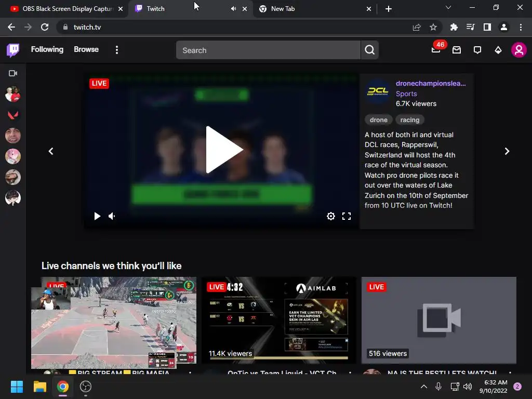Open Following page
The image size is (532, 399).
(x=47, y=49)
